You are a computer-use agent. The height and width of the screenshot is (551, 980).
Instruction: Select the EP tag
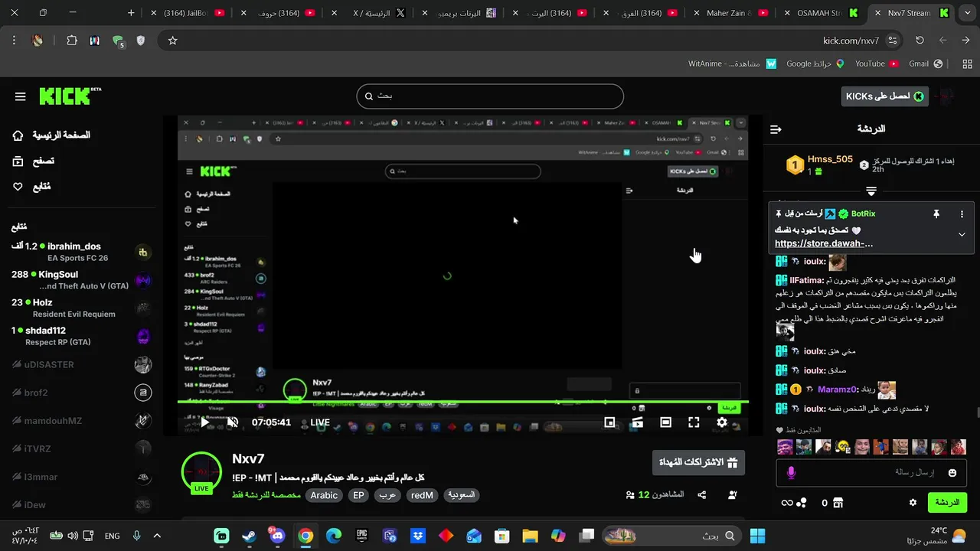coord(358,495)
